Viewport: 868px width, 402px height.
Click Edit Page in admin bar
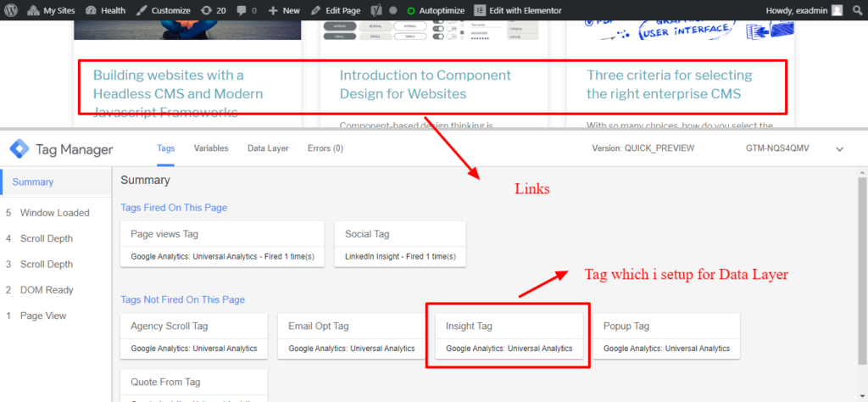coord(336,10)
